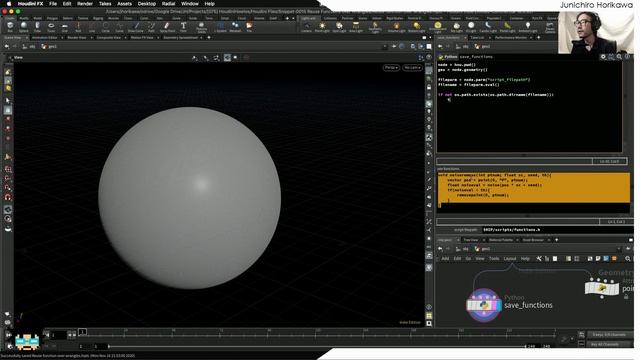Select the Tube shelf tool

coord(37,27)
